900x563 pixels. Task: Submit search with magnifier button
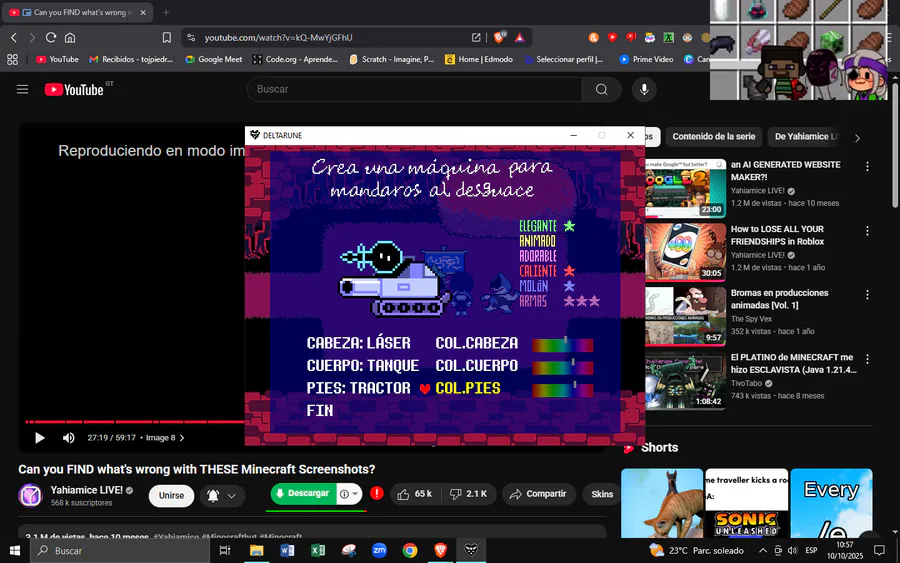(602, 90)
